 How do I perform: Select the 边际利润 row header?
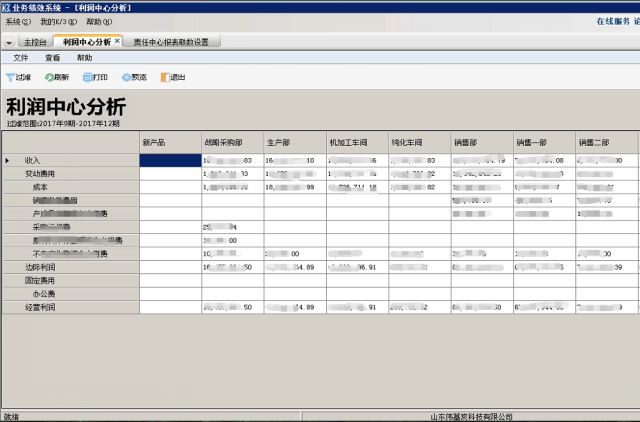71,267
